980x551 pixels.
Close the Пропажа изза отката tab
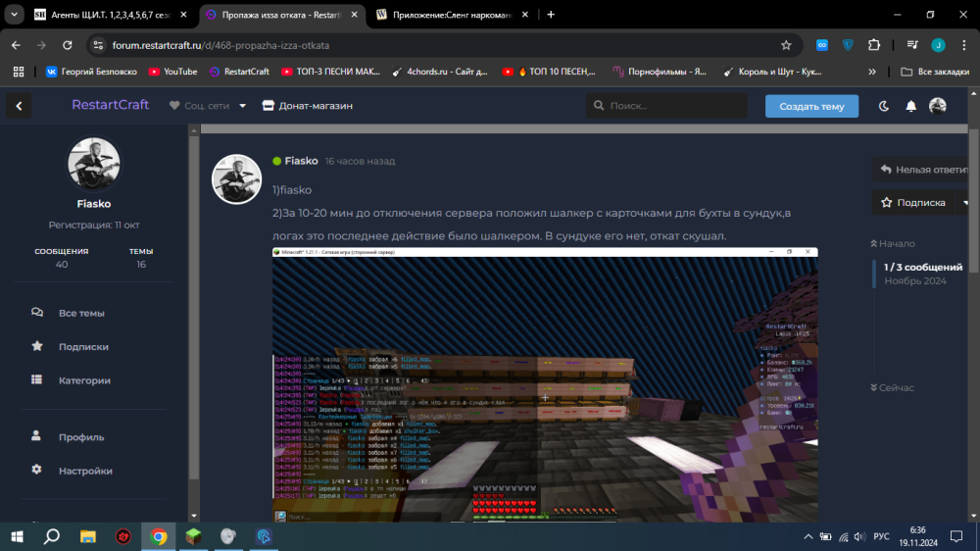355,15
